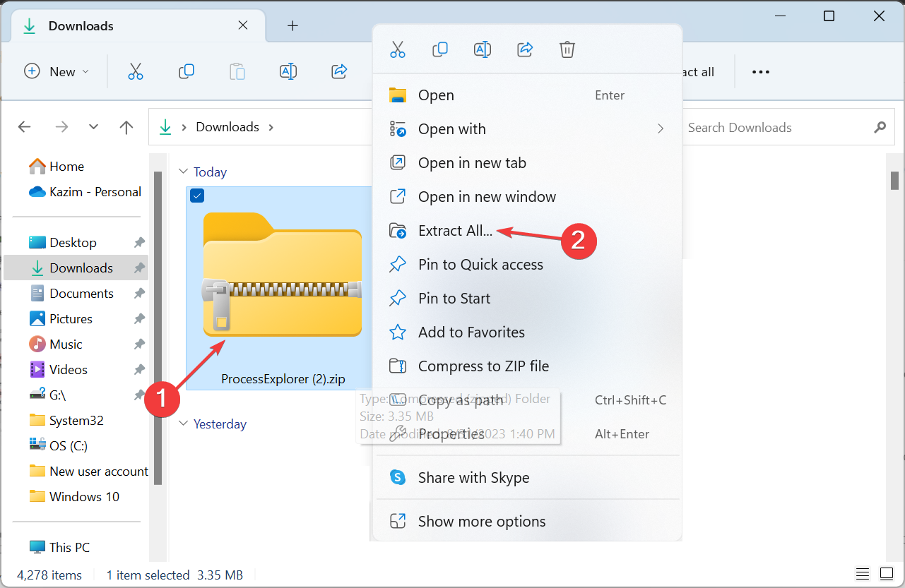
Task: Click the toolbar Rename icon
Action: pos(288,71)
